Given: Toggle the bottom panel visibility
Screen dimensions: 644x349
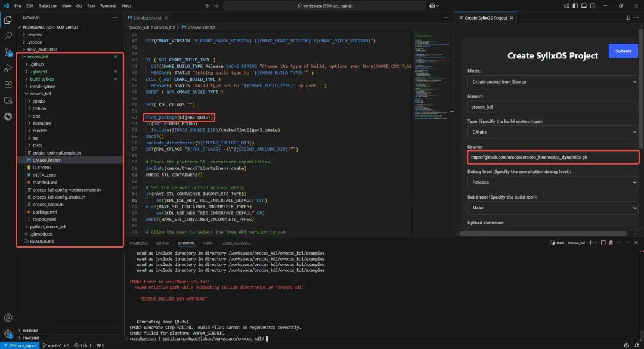Looking at the screenshot, I should (x=584, y=6).
